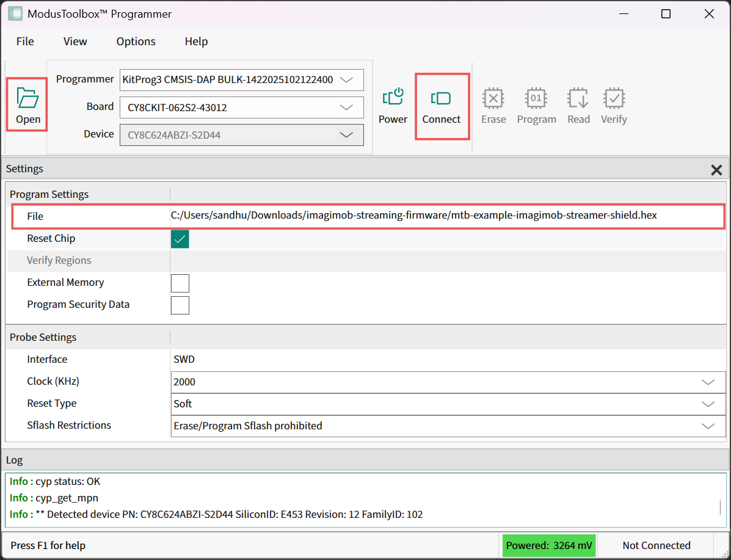Toggle the Power button icon

tap(393, 98)
